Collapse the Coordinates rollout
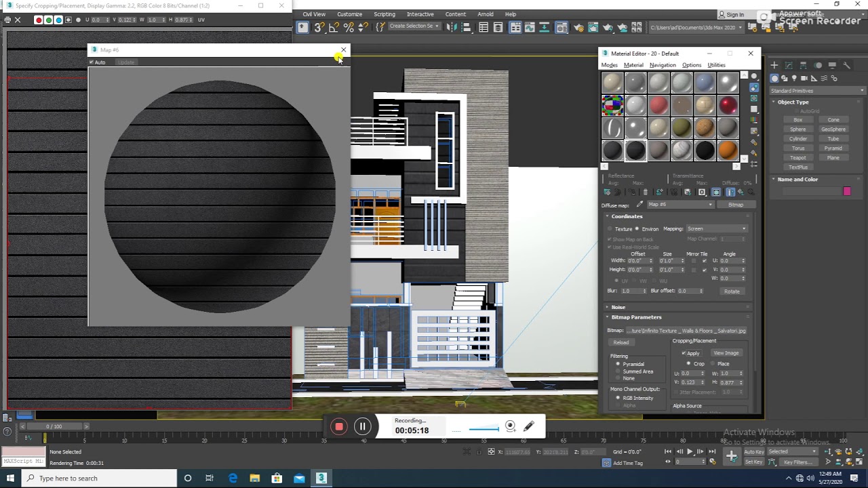Viewport: 868px width, 488px height. 627,216
